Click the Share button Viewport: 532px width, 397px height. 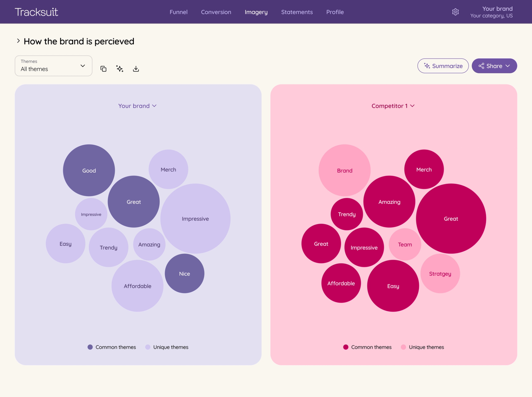[x=494, y=66]
